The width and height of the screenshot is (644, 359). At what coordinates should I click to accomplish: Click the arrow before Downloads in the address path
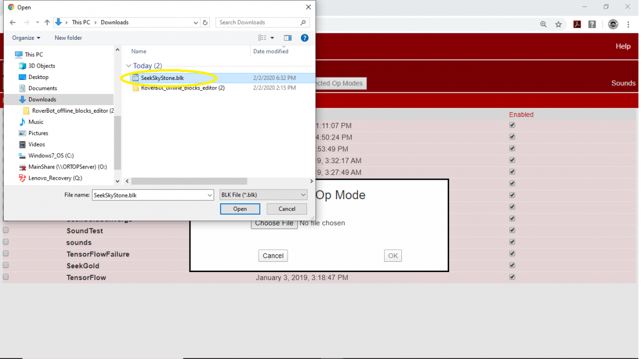click(96, 23)
